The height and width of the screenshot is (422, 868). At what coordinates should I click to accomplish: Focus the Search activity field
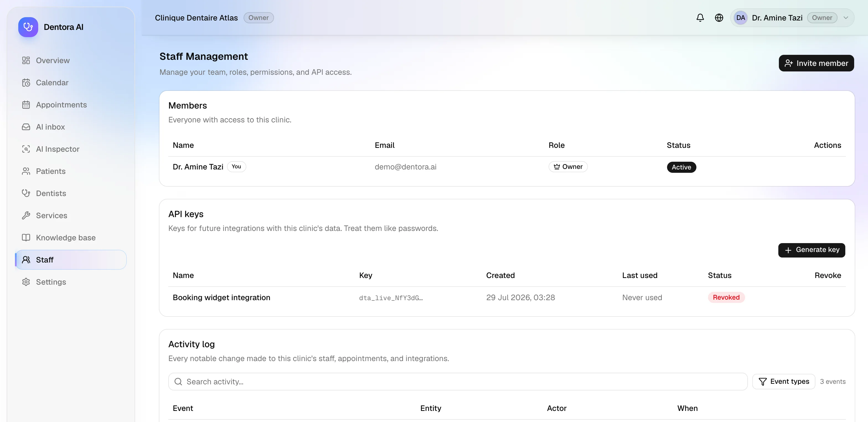(x=458, y=382)
